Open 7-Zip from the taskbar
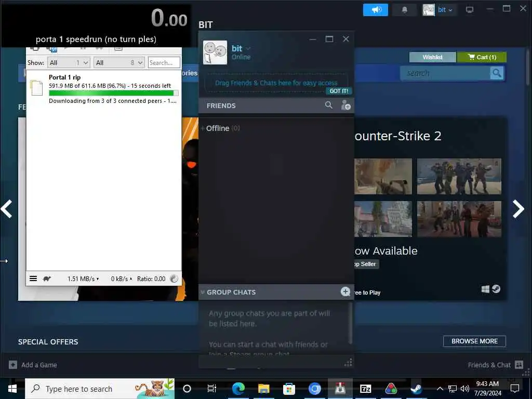Viewport: 532px width, 399px height. pos(365,389)
